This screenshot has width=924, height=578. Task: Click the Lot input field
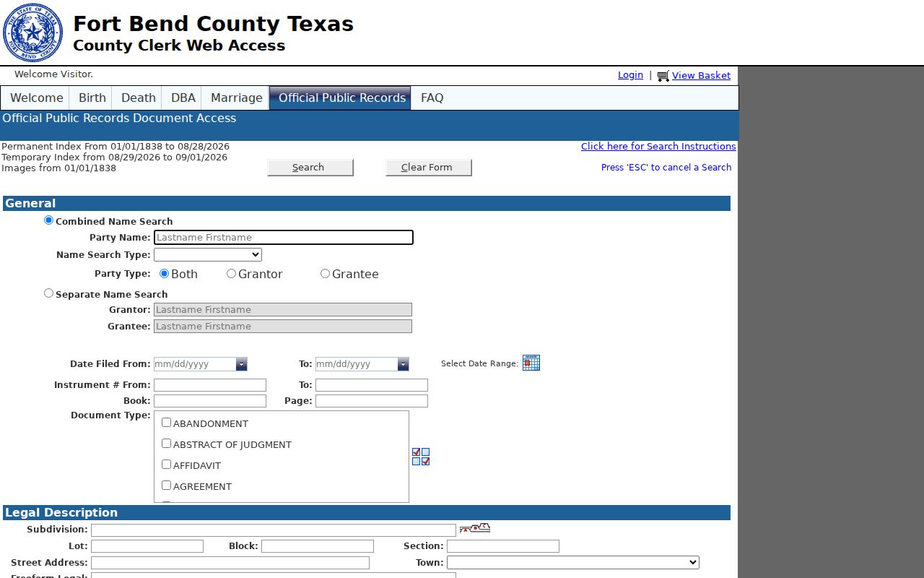pos(147,546)
